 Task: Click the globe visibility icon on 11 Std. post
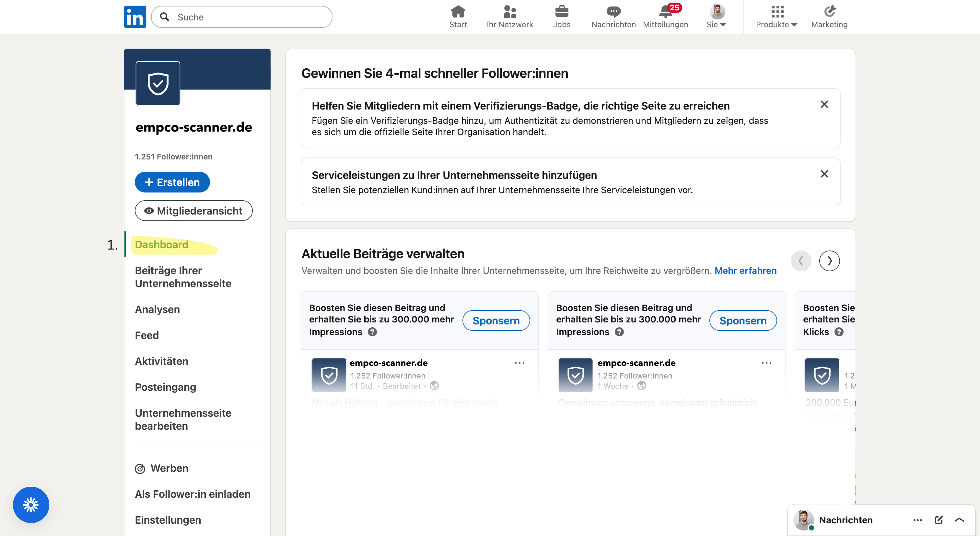[434, 386]
